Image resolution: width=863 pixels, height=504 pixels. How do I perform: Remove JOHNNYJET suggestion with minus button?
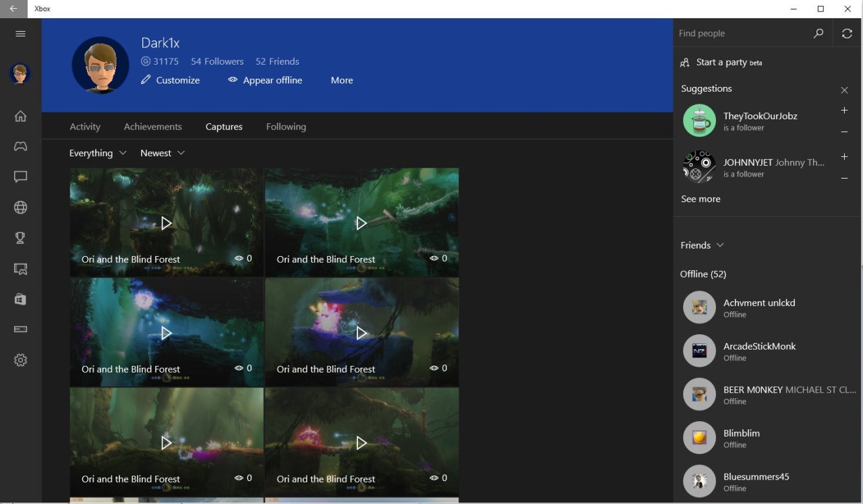coord(844,179)
